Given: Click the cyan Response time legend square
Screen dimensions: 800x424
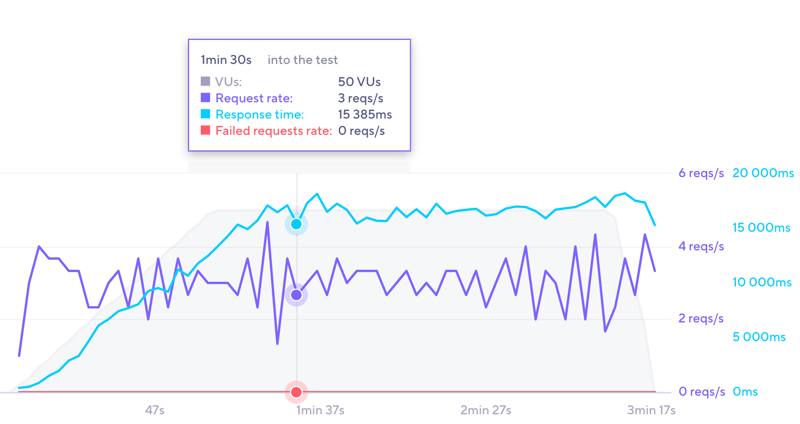Looking at the screenshot, I should tap(205, 115).
